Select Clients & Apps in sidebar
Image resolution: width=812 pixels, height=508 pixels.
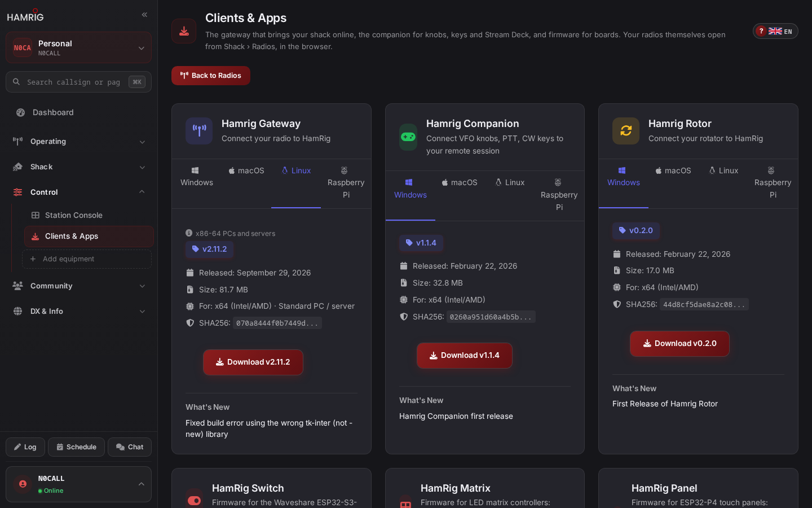click(x=89, y=237)
